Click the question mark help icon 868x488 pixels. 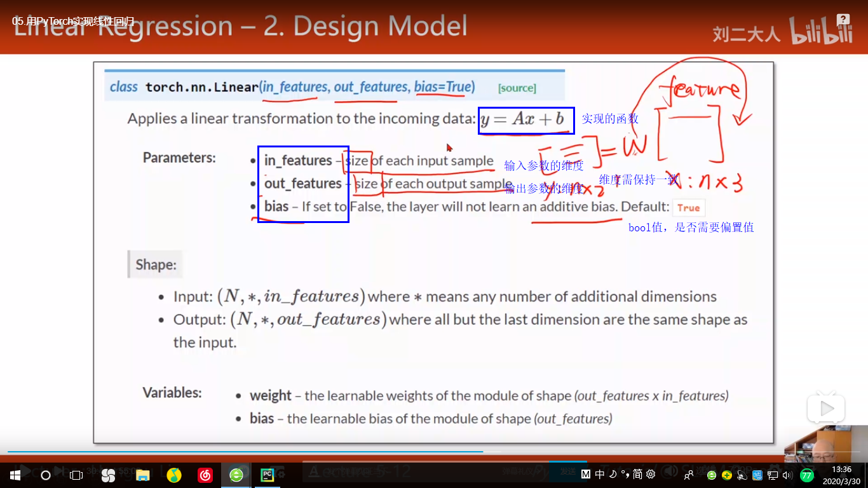click(843, 20)
